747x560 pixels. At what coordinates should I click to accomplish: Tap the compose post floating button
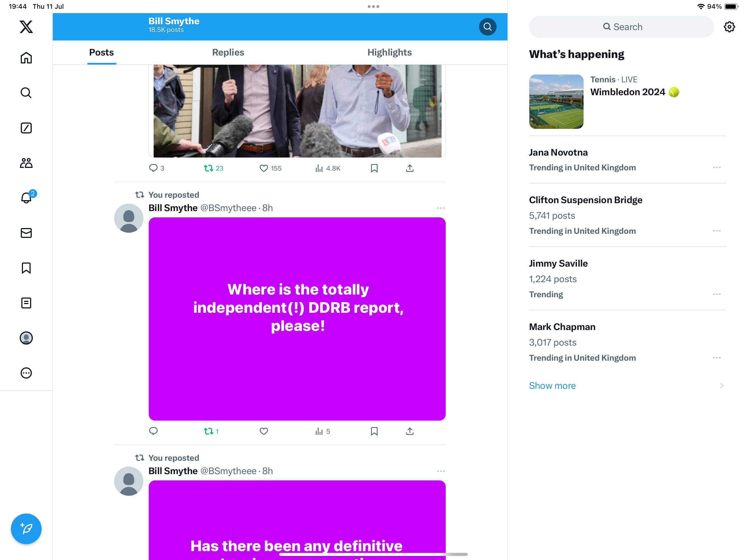26,529
